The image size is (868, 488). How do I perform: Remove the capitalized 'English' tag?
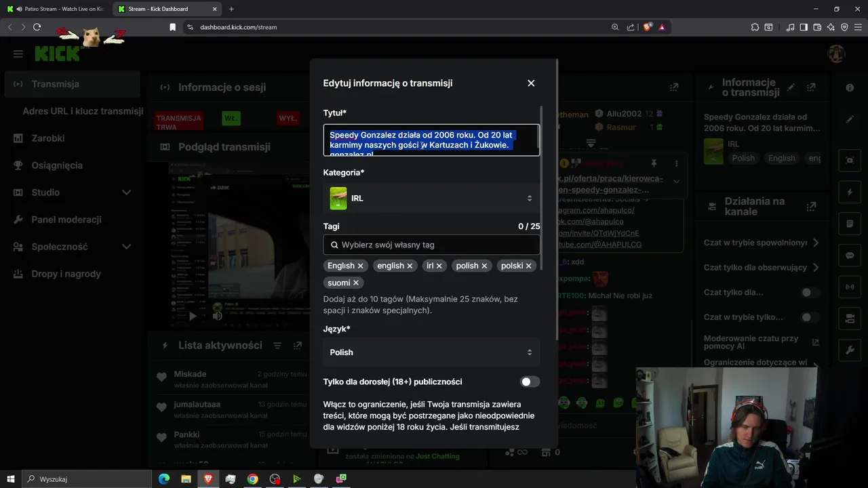pos(361,266)
